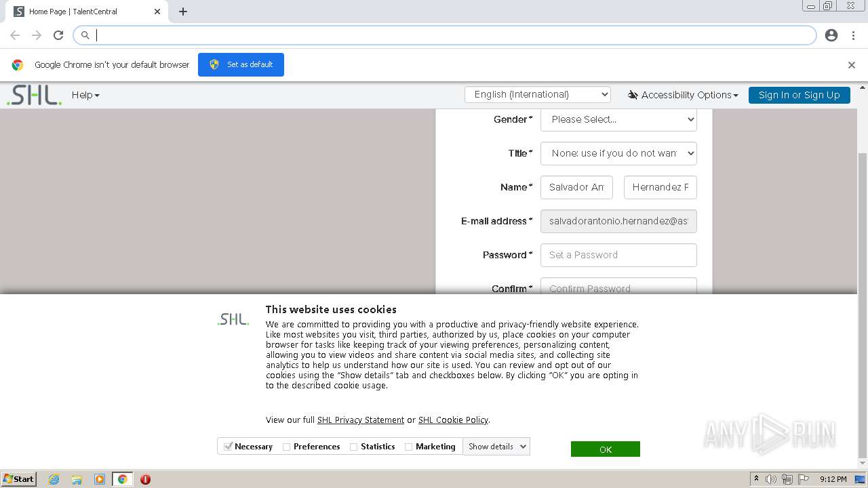Click the Confirm Password field
The image size is (868, 488).
618,287
